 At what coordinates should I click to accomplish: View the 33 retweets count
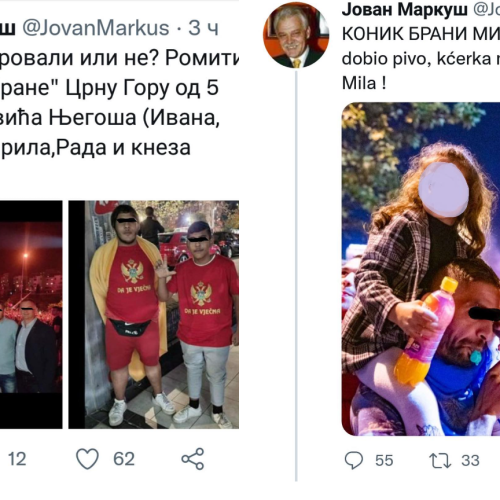(470, 460)
